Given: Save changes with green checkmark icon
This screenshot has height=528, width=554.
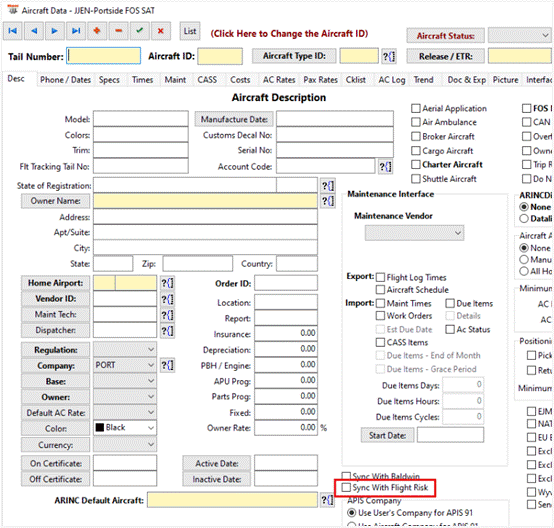Looking at the screenshot, I should point(140,31).
